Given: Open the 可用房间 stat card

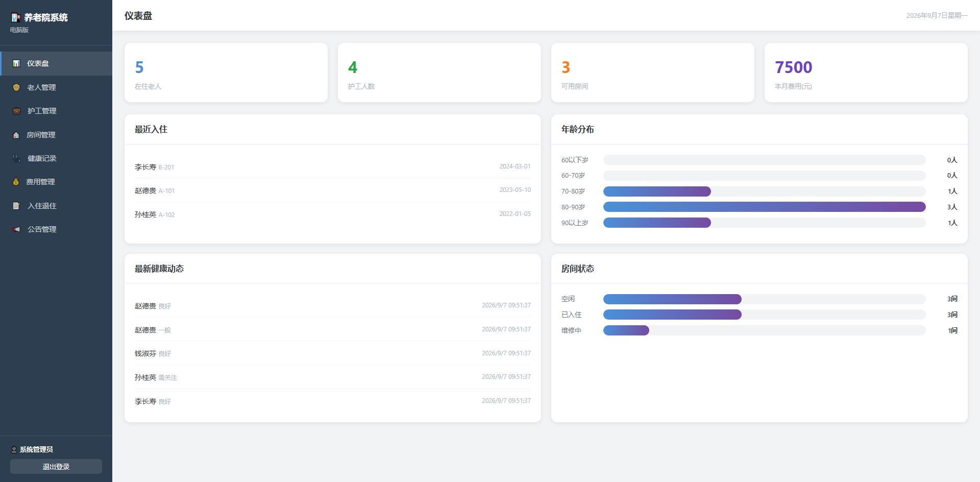Looking at the screenshot, I should [x=653, y=73].
